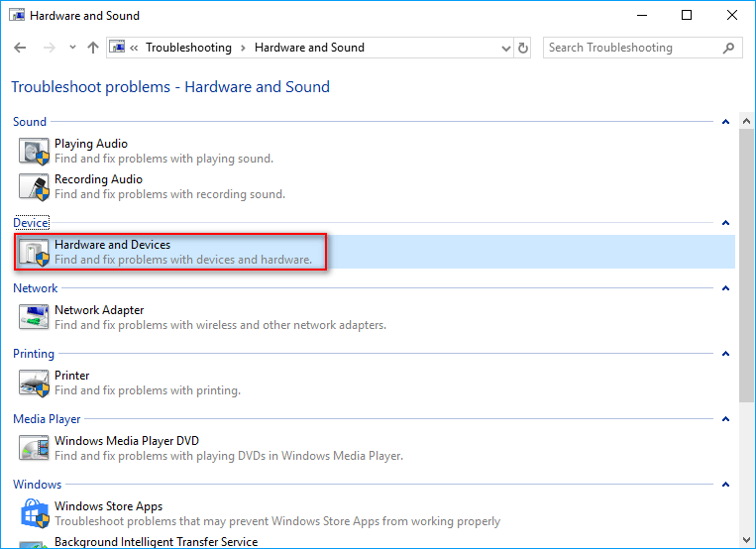The width and height of the screenshot is (756, 549).
Task: Click the Device group heading
Action: [x=31, y=223]
